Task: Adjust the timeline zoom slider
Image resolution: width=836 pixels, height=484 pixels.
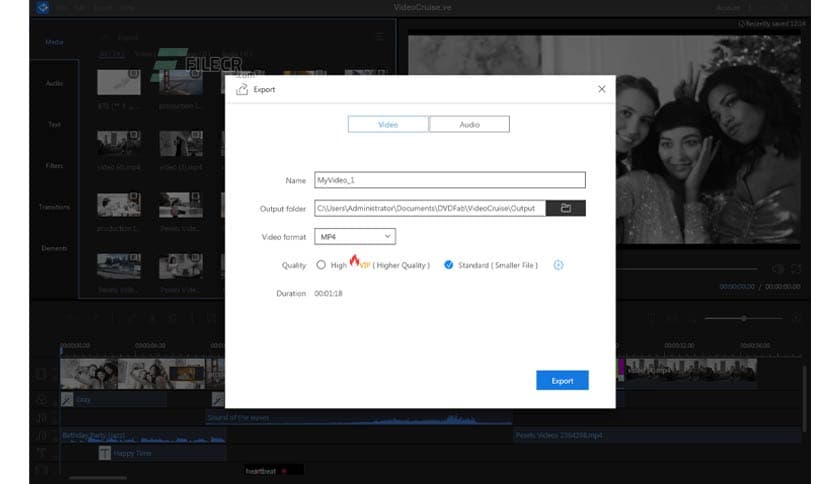Action: (744, 318)
